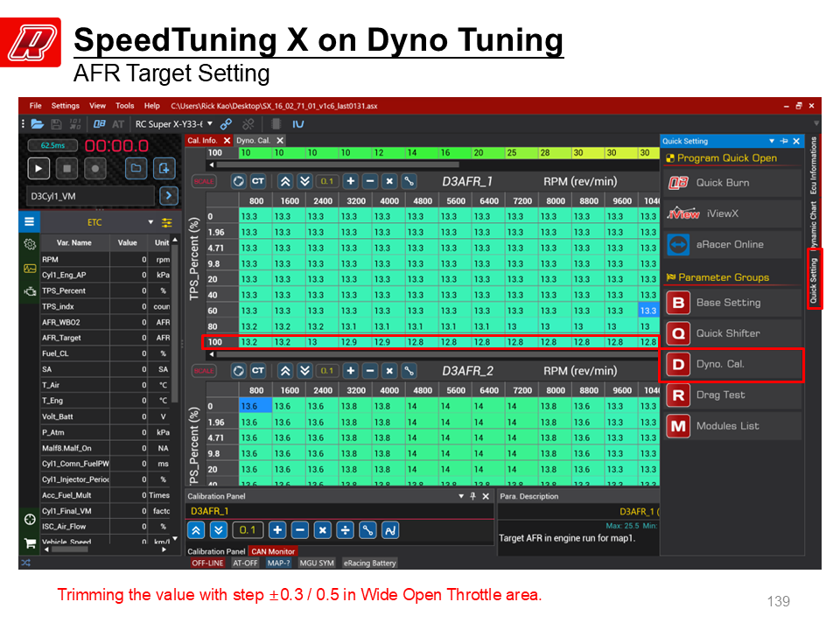Click the picture icon in left sidebar

30,269
